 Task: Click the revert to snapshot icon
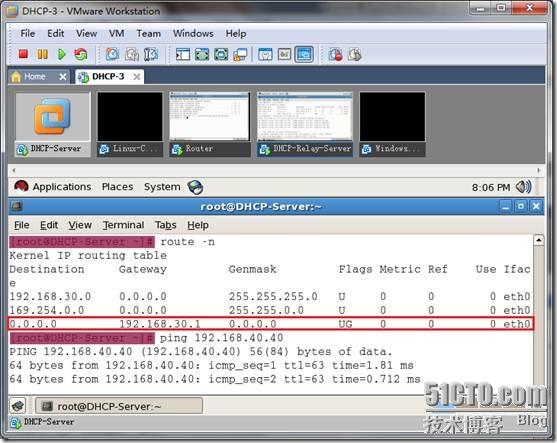pyautogui.click(x=132, y=54)
